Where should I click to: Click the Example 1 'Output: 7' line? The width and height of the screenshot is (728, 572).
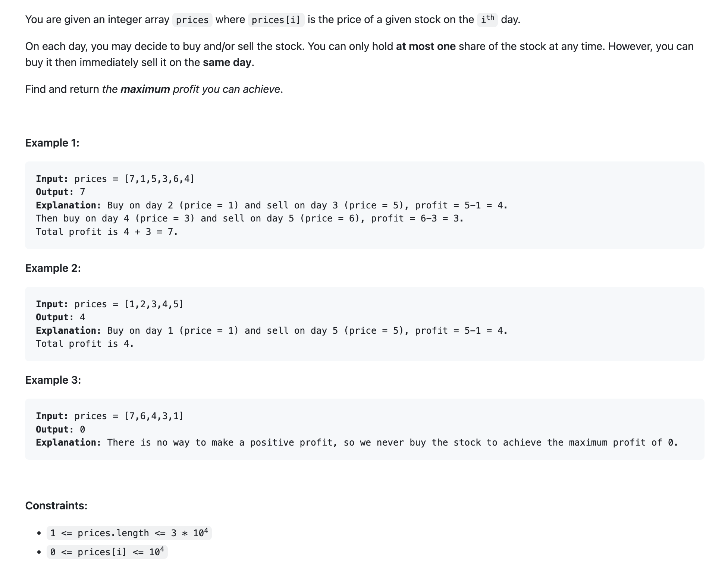tap(60, 192)
